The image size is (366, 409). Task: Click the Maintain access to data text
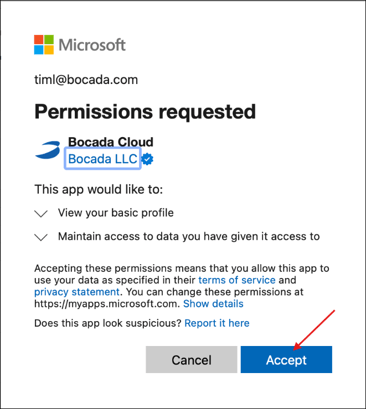point(189,236)
